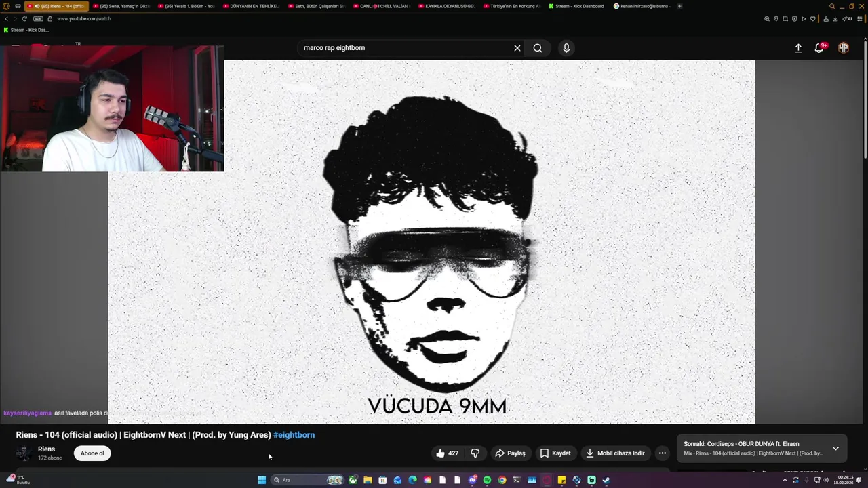This screenshot has height=488, width=868.
Task: Switch to the Yeraltı 1. Bölüm tab
Action: (187, 6)
